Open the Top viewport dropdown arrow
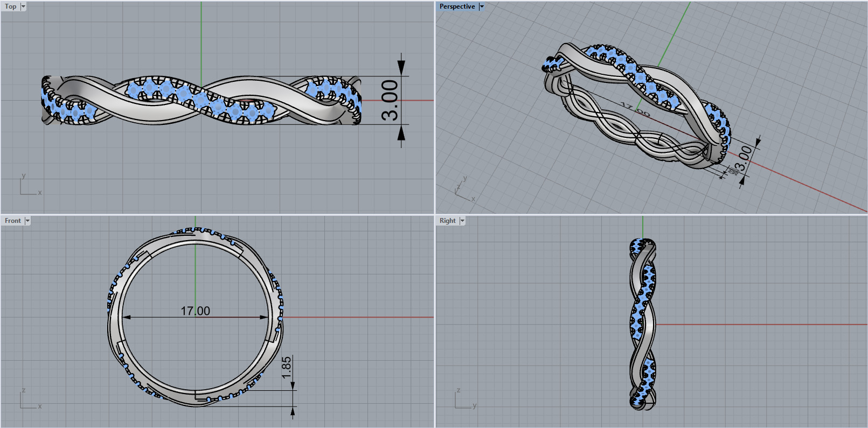 [x=23, y=6]
